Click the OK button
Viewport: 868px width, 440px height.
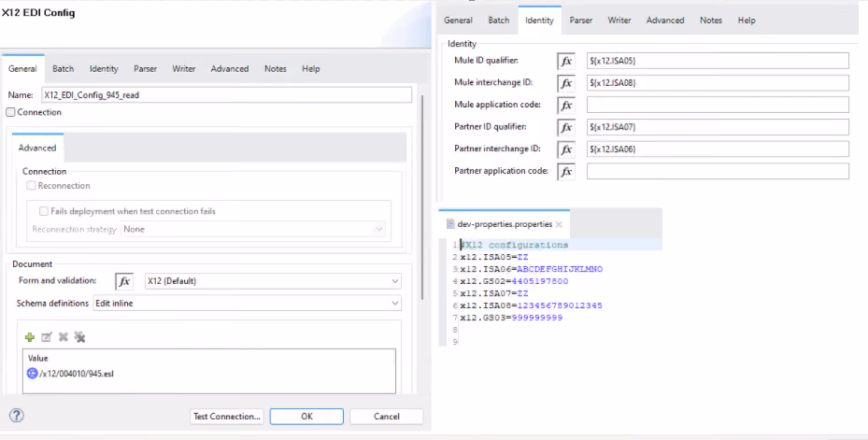coord(306,417)
